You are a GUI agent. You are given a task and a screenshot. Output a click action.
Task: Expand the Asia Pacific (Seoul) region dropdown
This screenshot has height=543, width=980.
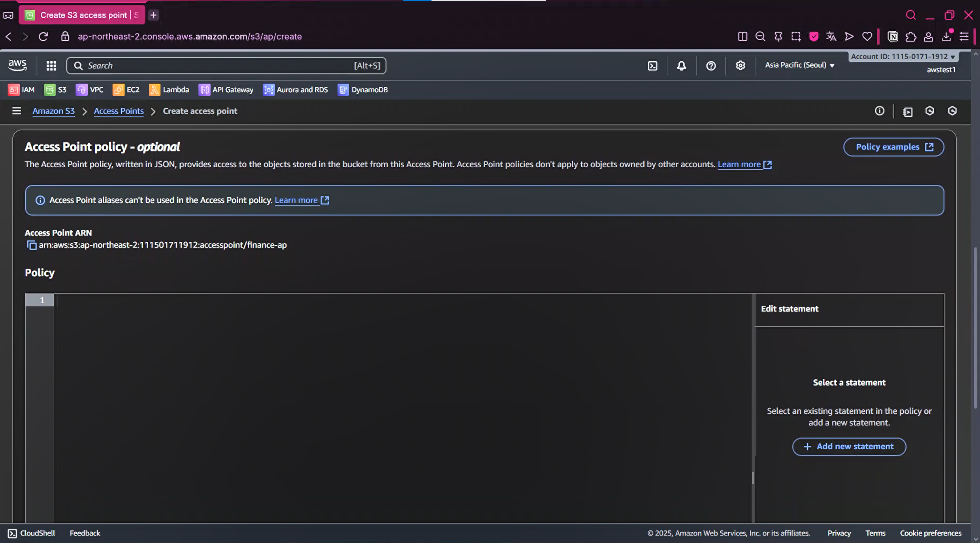coord(799,65)
